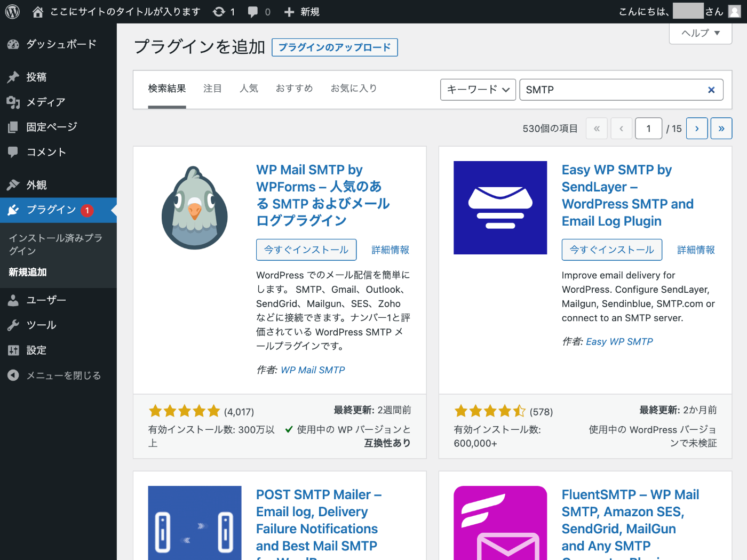Switch to the 人気 tab

click(x=249, y=89)
